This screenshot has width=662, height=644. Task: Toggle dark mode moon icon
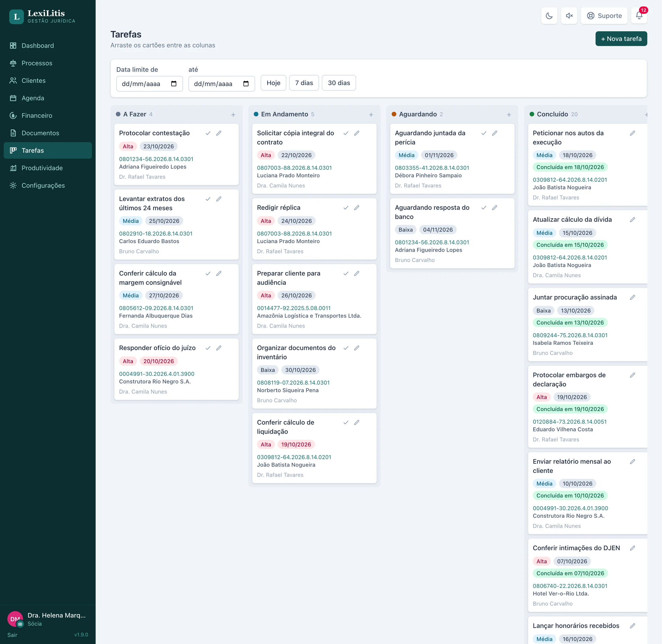(x=549, y=16)
